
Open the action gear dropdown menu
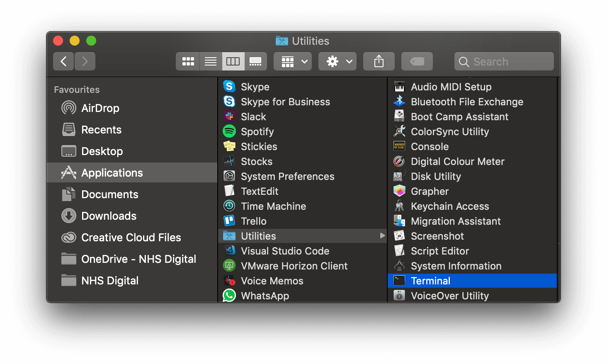337,61
